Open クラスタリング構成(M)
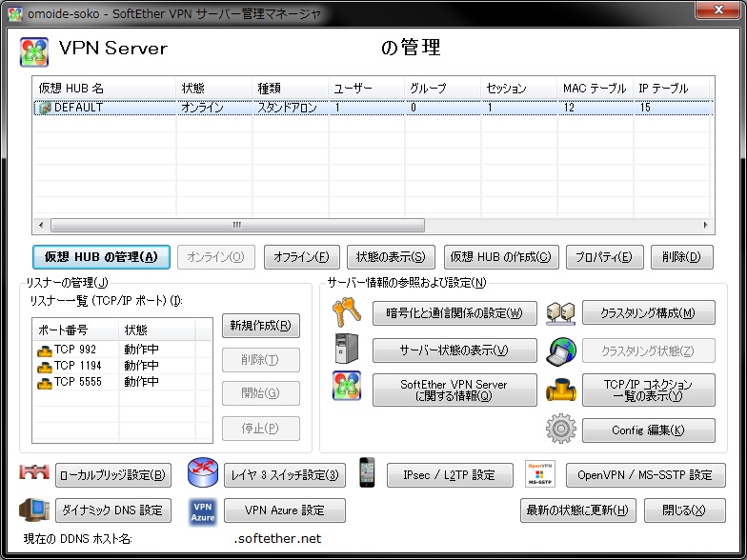 [x=648, y=312]
